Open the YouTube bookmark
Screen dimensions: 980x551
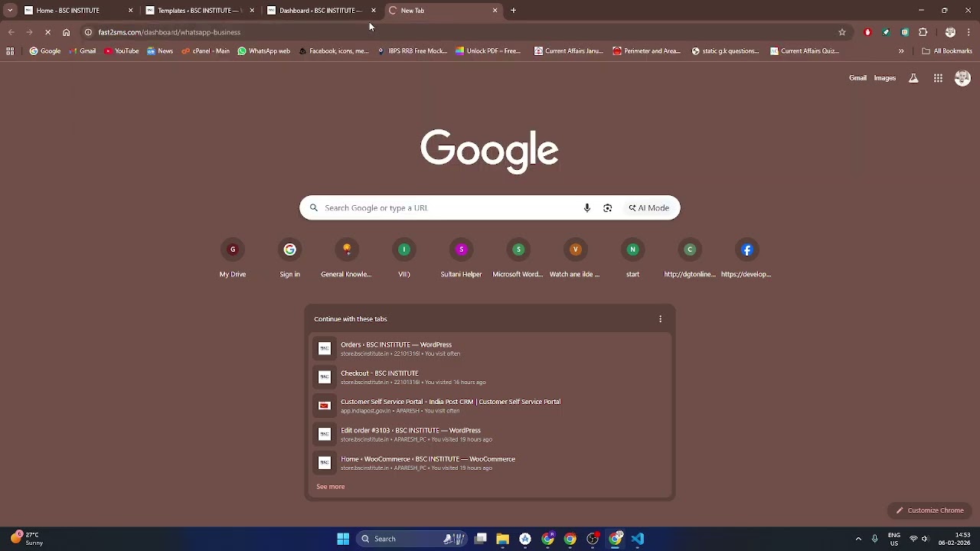coord(122,51)
